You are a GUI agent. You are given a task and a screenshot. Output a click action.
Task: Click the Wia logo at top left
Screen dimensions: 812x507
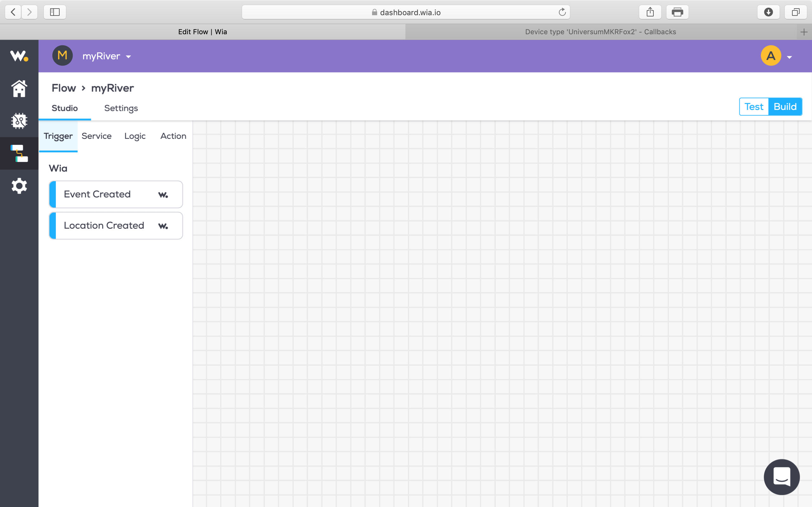tap(19, 56)
